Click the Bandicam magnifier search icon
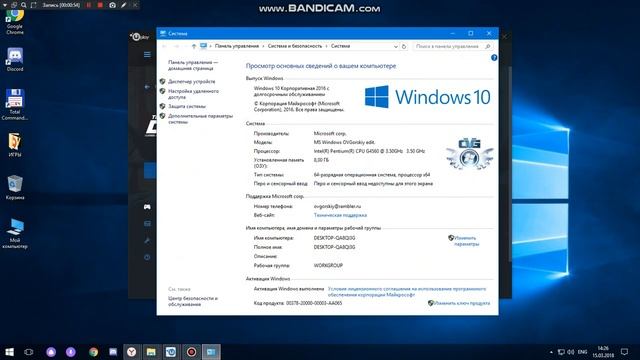 pyautogui.click(x=24, y=5)
